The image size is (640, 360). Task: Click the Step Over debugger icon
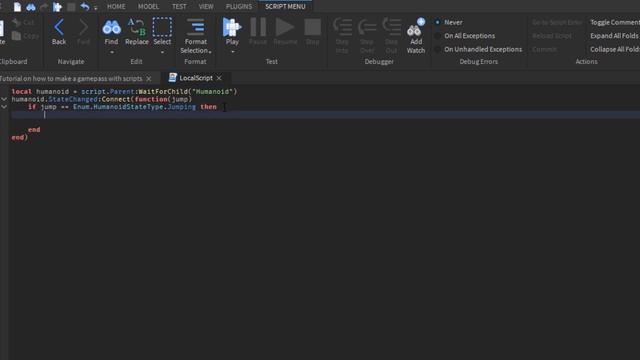coord(367,27)
